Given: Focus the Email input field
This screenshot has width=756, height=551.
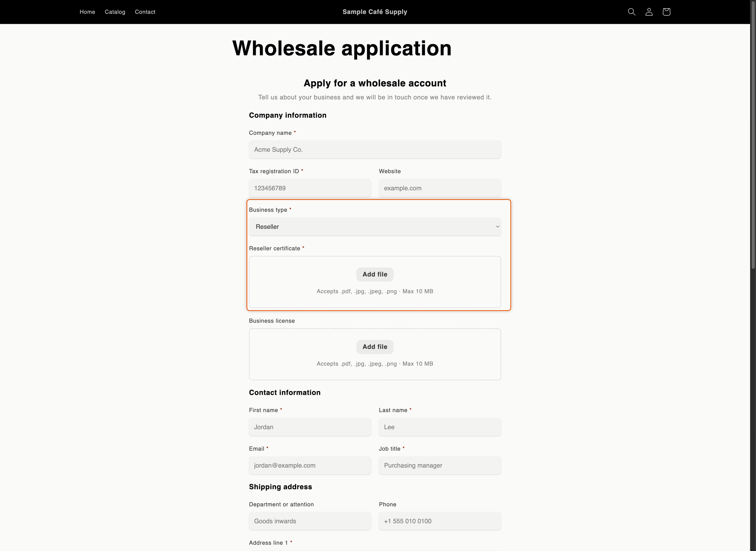Looking at the screenshot, I should click(x=310, y=466).
